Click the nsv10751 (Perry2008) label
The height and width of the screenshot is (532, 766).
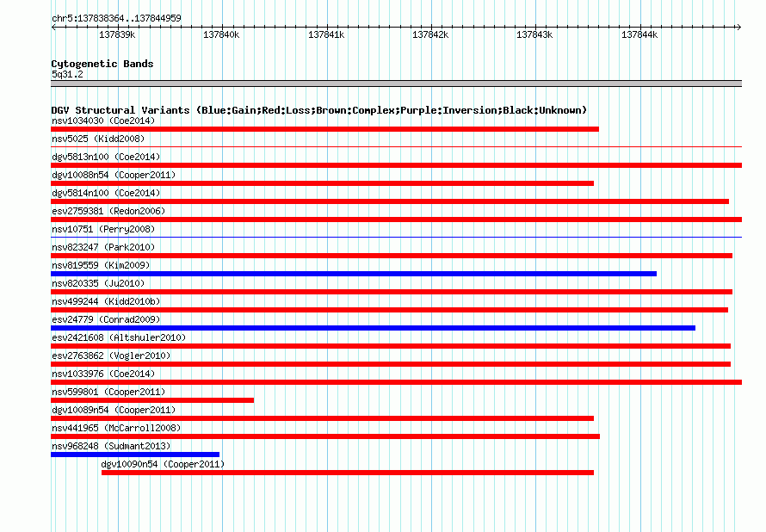(103, 229)
